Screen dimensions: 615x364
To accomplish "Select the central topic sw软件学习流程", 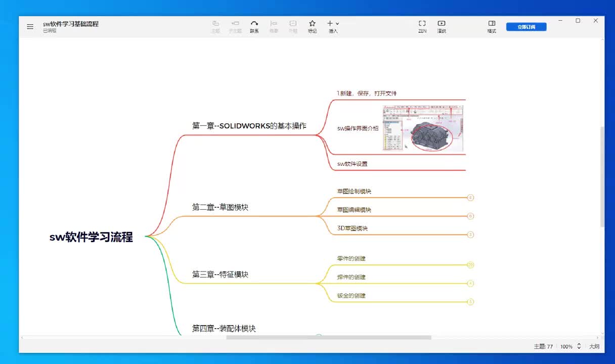I will (x=91, y=237).
